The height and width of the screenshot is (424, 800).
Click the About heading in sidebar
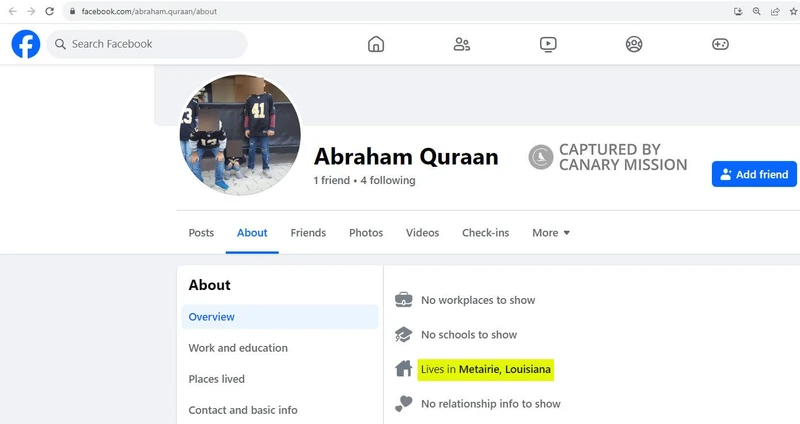(210, 285)
